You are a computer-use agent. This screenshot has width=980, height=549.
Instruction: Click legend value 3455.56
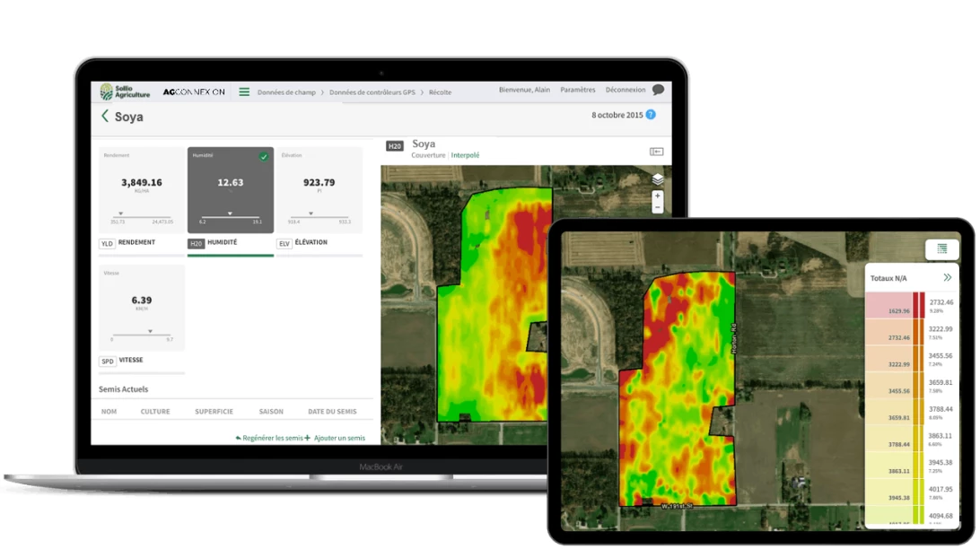pos(940,355)
